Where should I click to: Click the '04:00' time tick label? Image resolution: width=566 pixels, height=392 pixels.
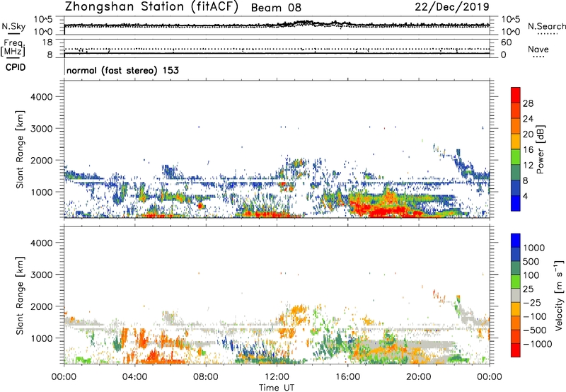coord(134,377)
